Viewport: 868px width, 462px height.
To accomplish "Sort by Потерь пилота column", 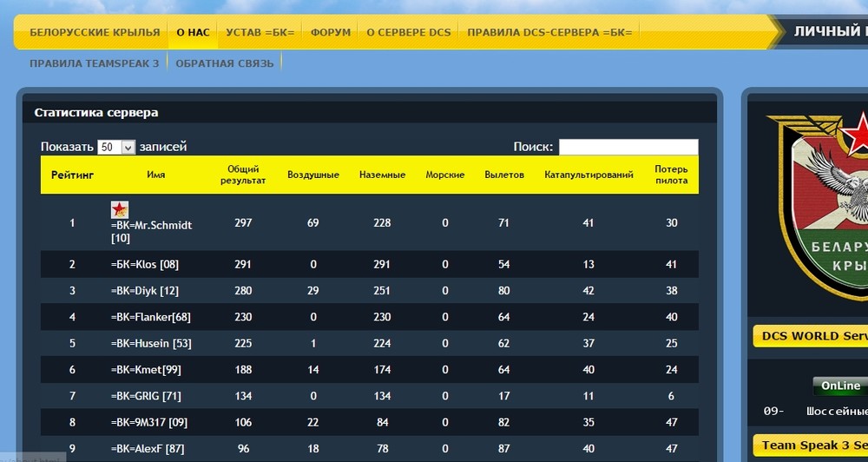I will pos(672,175).
